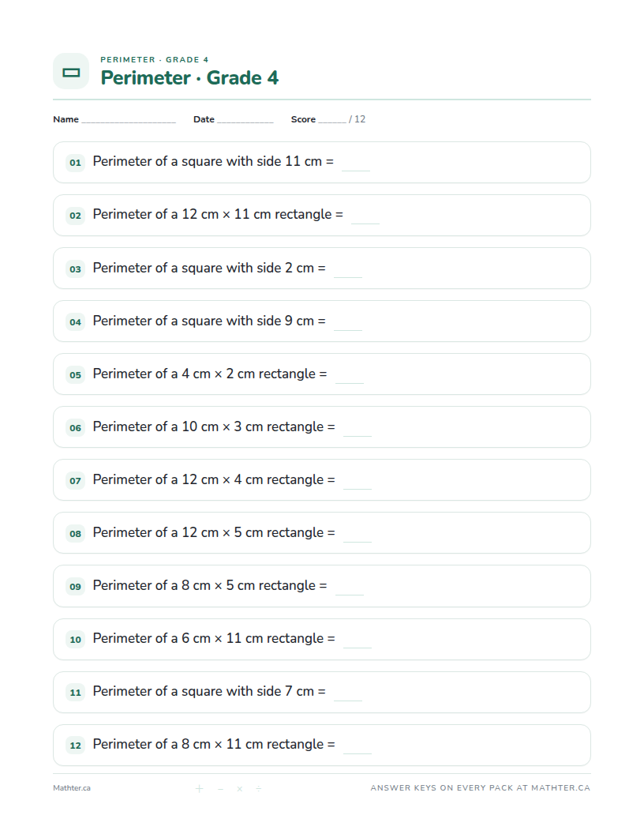Select the text "Perimeter of a 10 cm × 3 cm rectangle ="
Image resolution: width=644 pixels, height=834 pixels.
point(214,426)
